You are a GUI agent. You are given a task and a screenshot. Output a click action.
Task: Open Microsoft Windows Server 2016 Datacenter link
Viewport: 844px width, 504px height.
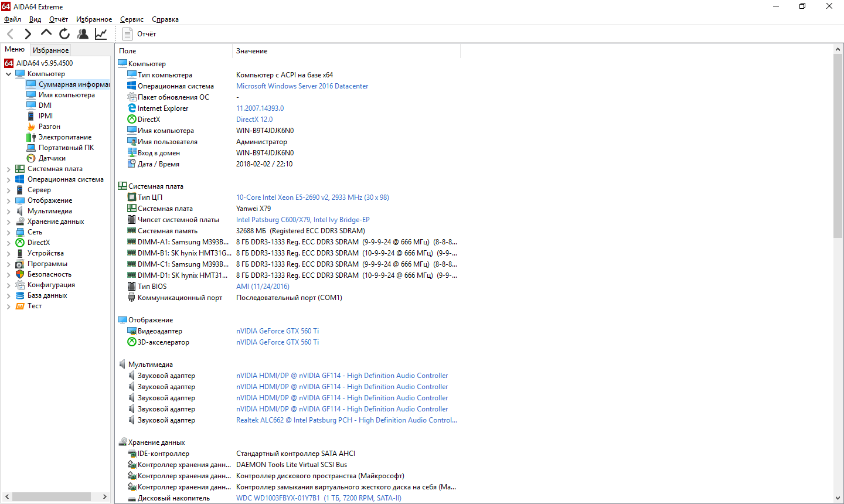[302, 86]
